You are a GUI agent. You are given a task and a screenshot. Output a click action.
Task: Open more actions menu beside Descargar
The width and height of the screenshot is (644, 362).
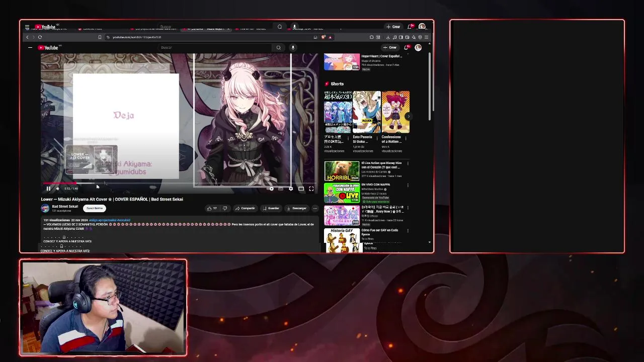pos(315,208)
